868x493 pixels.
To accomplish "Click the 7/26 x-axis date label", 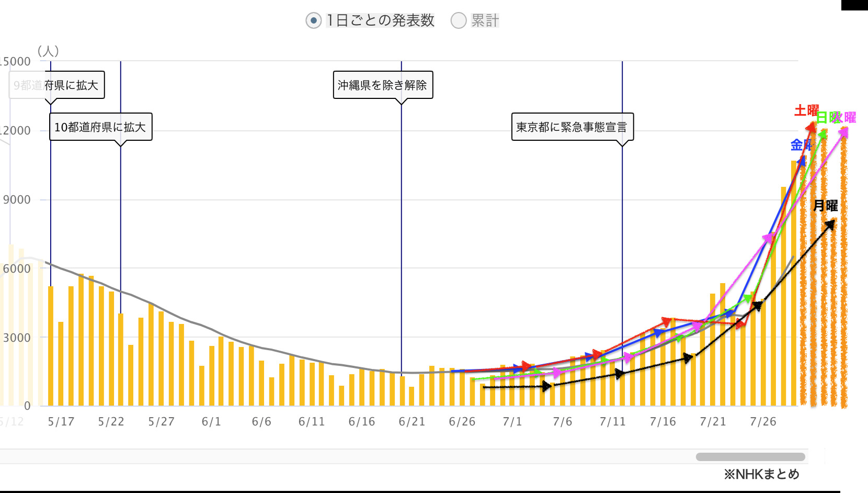I will click(763, 422).
